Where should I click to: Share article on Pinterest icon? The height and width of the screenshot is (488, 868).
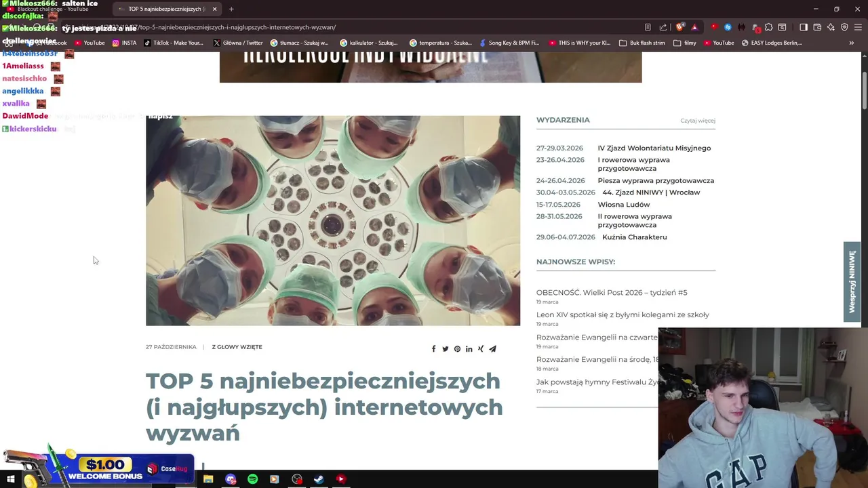(x=457, y=349)
